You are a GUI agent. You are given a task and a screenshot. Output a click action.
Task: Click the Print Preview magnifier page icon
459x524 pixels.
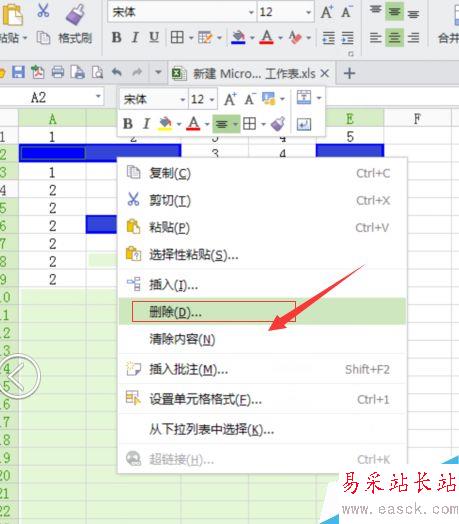[x=97, y=72]
